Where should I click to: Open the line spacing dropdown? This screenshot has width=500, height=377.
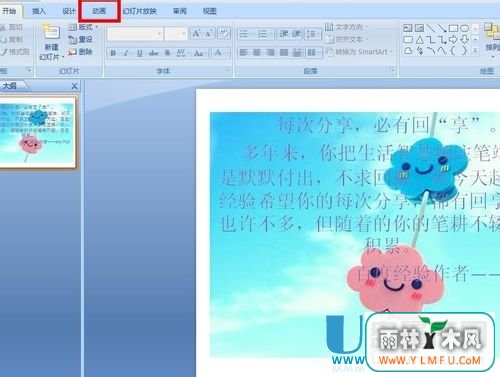[x=312, y=34]
